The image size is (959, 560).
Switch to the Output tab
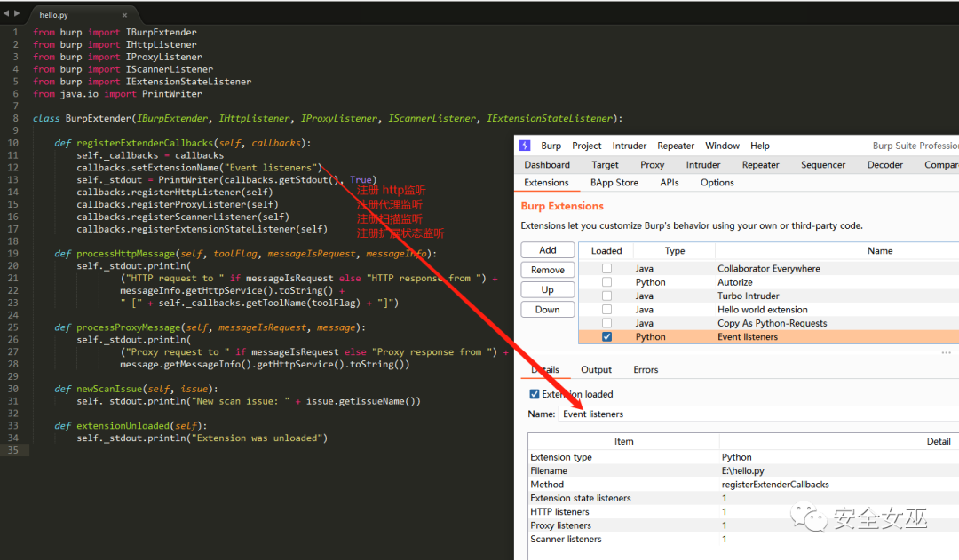pos(596,370)
